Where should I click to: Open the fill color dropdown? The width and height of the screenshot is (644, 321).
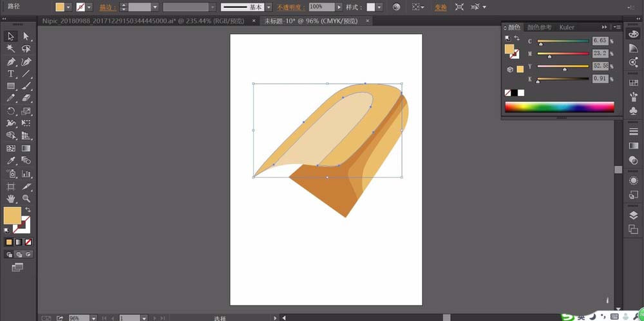tap(68, 7)
